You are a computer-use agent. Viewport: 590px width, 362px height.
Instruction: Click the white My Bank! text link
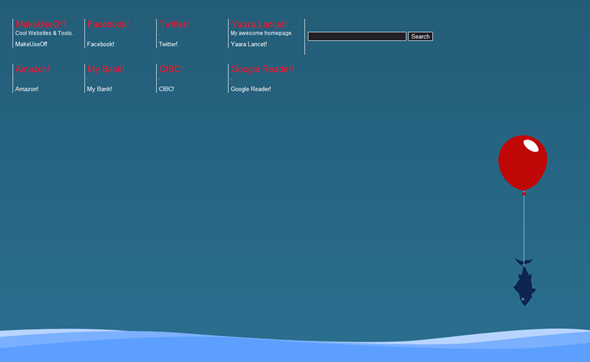coord(99,89)
